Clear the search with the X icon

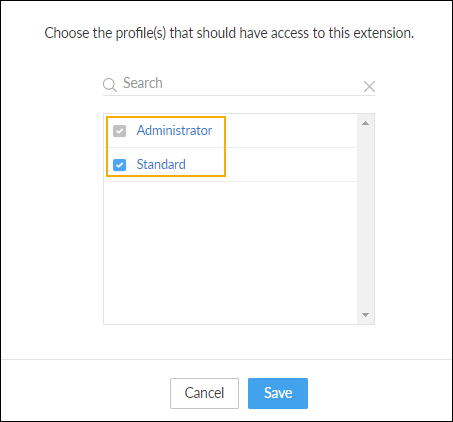pyautogui.click(x=369, y=86)
